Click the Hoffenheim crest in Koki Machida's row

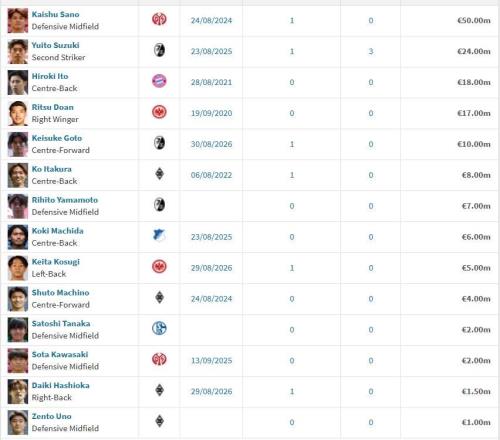pos(159,236)
